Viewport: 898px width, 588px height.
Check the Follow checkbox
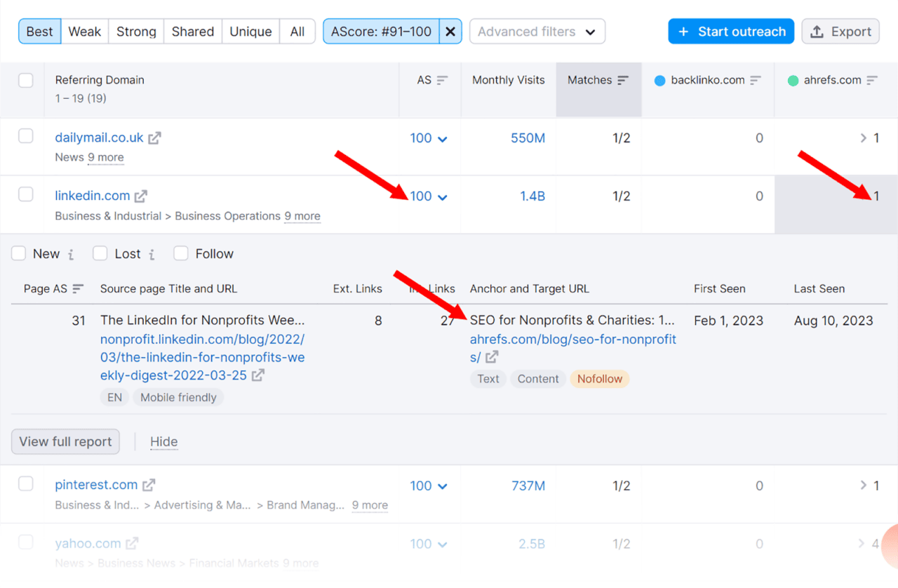[180, 253]
